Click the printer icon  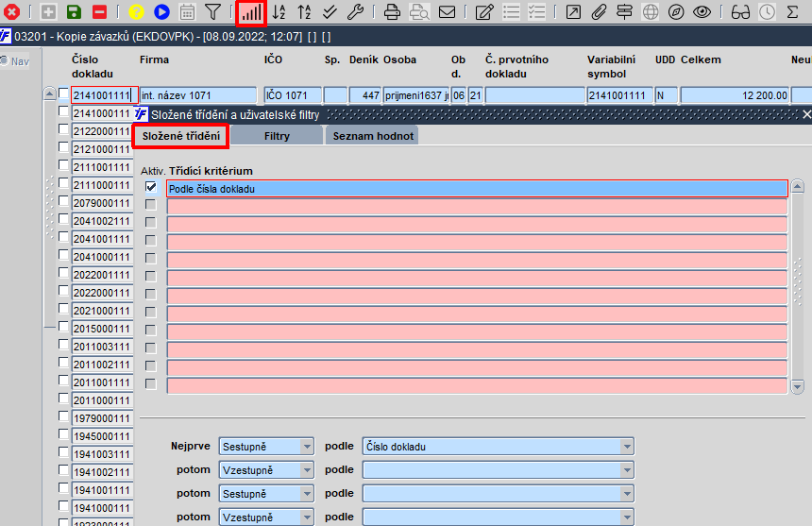click(x=392, y=11)
